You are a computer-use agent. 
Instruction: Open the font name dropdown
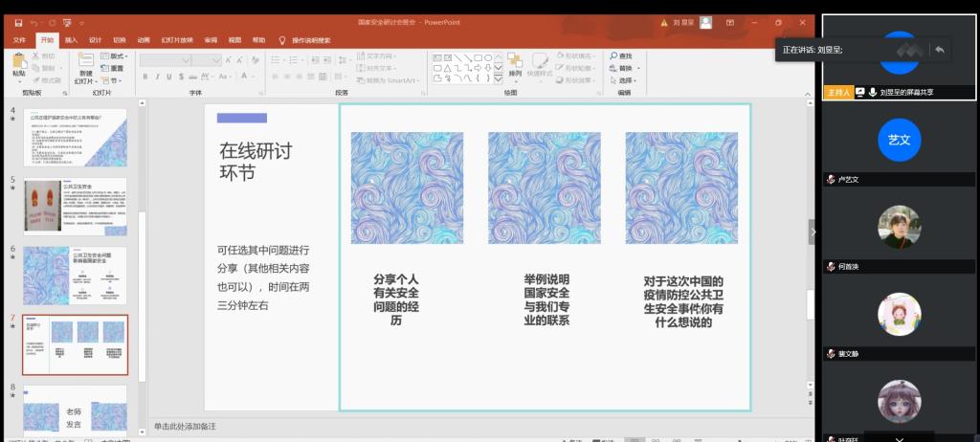pyautogui.click(x=185, y=60)
